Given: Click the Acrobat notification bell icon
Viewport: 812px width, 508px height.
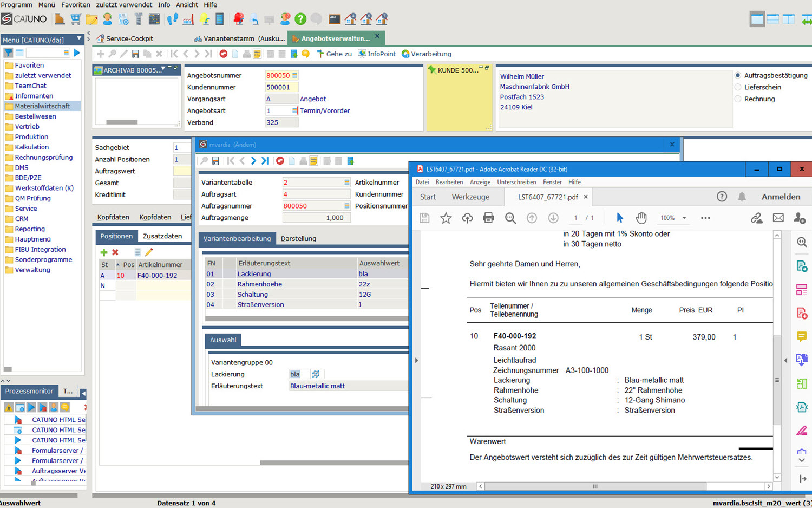Looking at the screenshot, I should [742, 197].
